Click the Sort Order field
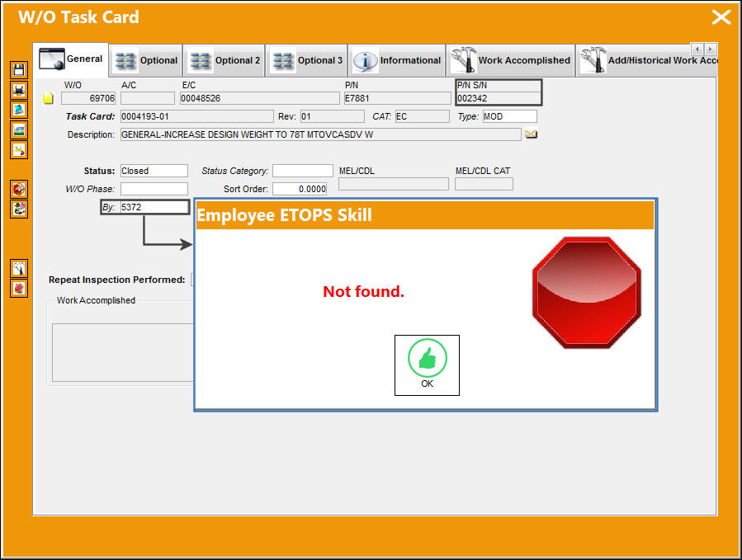 click(x=299, y=189)
